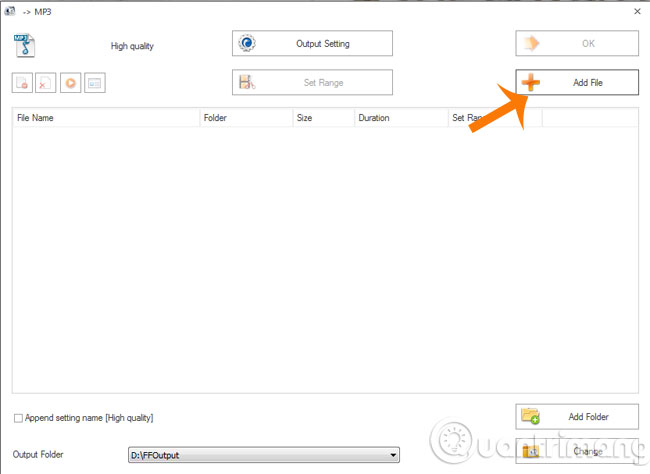
Task: Click the High quality label
Action: 132,46
